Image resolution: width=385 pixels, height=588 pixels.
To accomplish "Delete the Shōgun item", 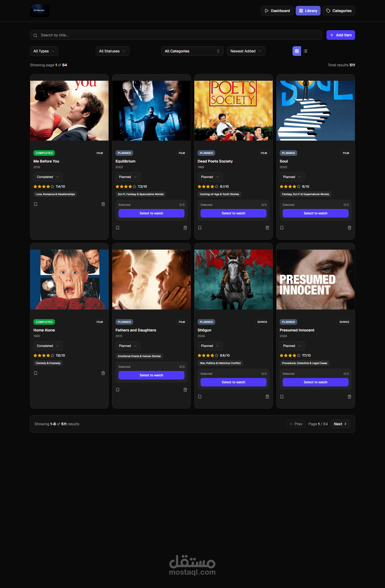I will 267,397.
